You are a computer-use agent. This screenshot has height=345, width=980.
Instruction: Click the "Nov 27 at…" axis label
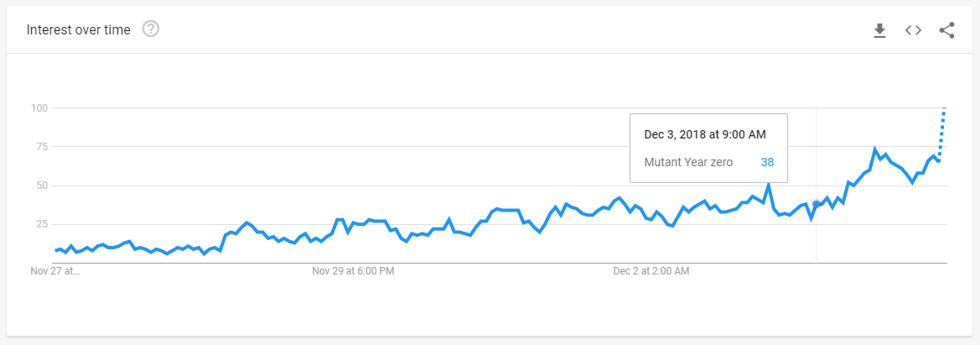[x=55, y=271]
